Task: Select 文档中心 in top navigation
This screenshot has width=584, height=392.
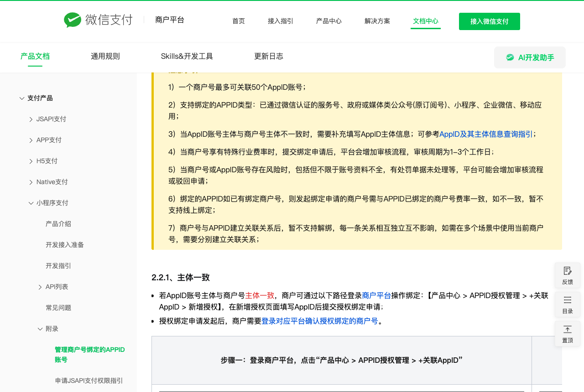Action: [x=426, y=21]
